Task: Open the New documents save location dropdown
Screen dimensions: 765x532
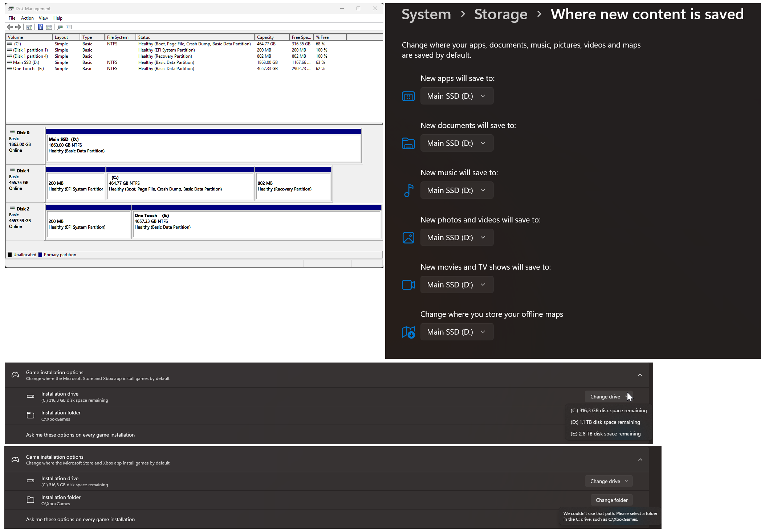Action: 457,143
